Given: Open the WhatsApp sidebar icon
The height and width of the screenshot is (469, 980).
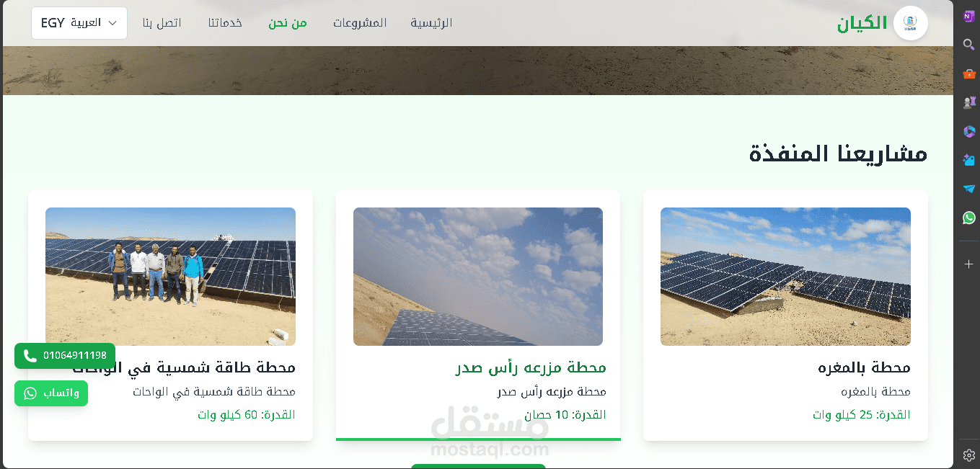Looking at the screenshot, I should [968, 218].
